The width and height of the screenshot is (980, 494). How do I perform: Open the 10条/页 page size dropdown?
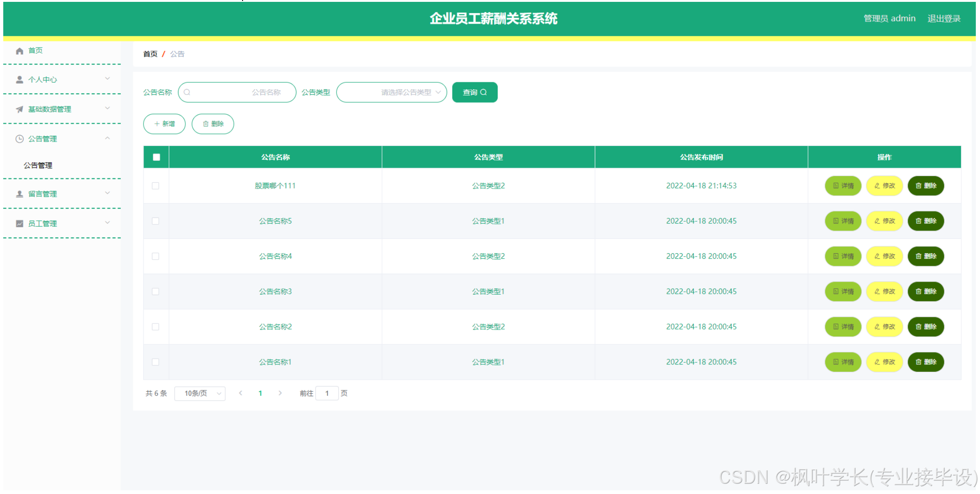click(200, 394)
